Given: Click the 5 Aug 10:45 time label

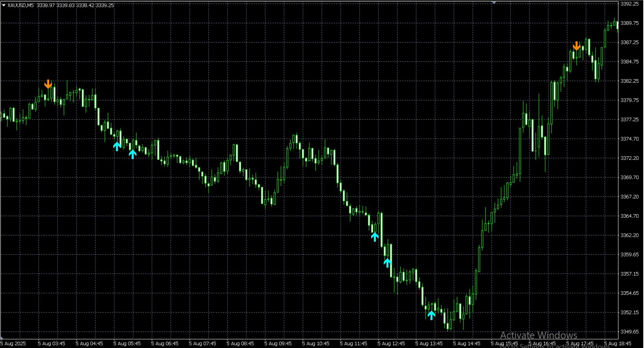Looking at the screenshot, I should tap(316, 344).
